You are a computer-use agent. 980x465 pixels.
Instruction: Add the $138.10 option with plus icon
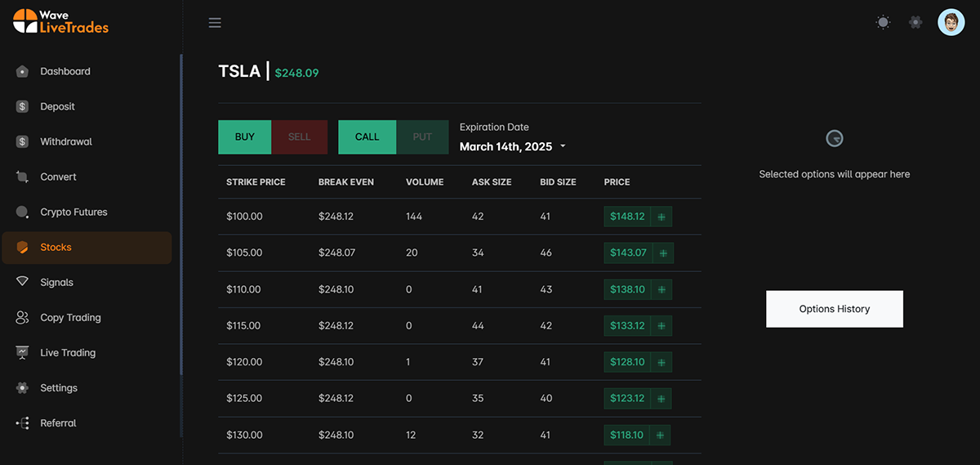tap(661, 289)
